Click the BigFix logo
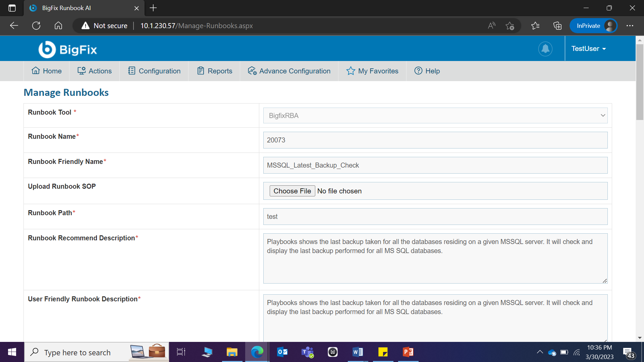 [67, 50]
